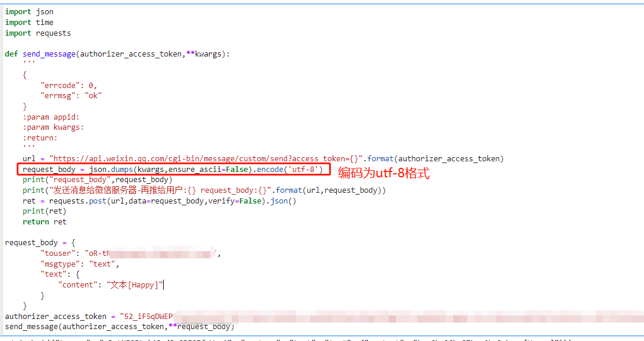This screenshot has height=341, width=644.
Task: Click the ':param appid:' docstring line
Action: (x=51, y=117)
